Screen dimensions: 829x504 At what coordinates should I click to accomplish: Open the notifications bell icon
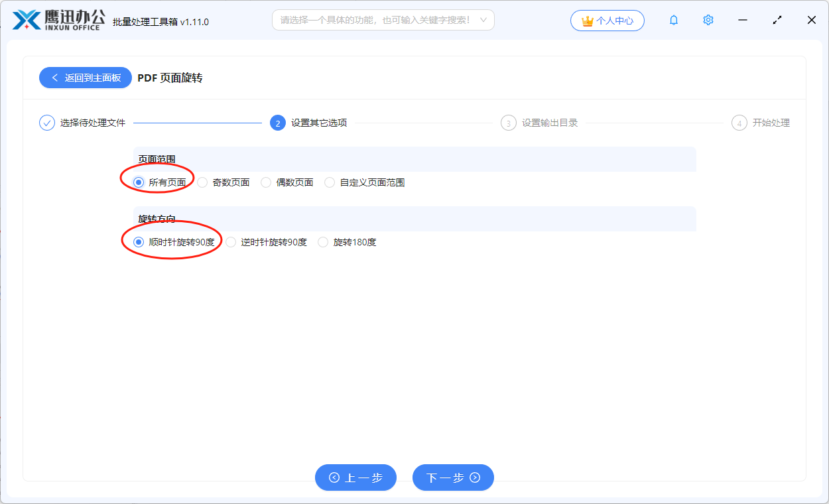click(x=673, y=20)
